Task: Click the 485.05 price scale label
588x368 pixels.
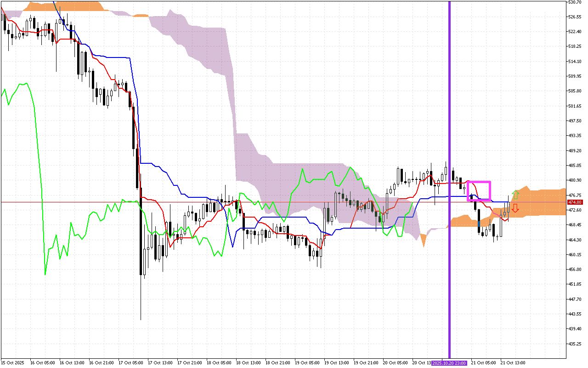Action: [x=575, y=166]
